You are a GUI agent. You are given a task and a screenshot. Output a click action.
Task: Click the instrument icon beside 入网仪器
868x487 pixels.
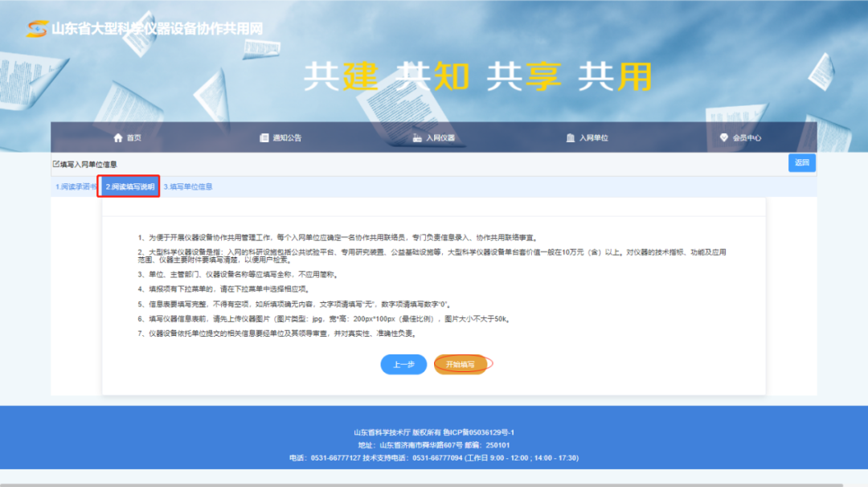click(x=417, y=137)
